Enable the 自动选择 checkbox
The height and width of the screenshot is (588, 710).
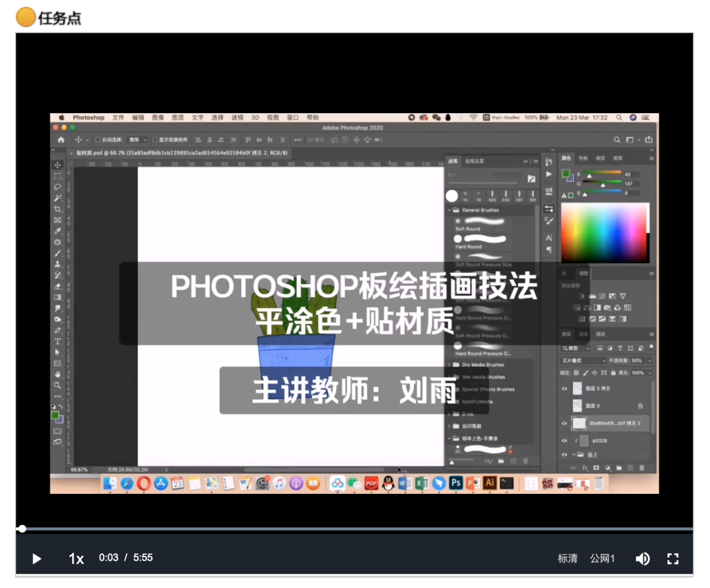pos(98,140)
